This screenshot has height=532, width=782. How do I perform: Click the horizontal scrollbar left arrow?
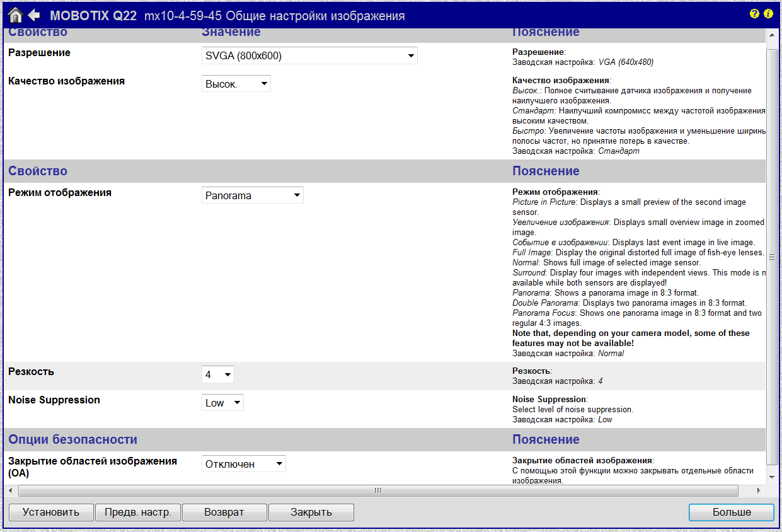(x=10, y=490)
